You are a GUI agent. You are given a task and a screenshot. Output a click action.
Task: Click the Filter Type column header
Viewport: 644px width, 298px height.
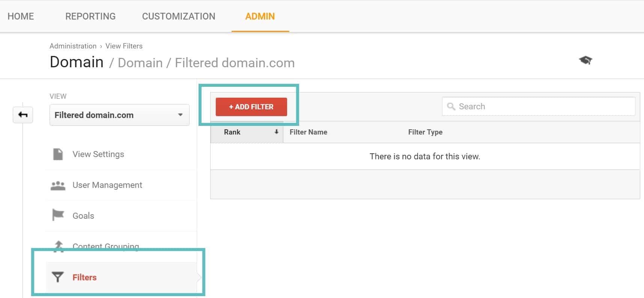pyautogui.click(x=425, y=132)
